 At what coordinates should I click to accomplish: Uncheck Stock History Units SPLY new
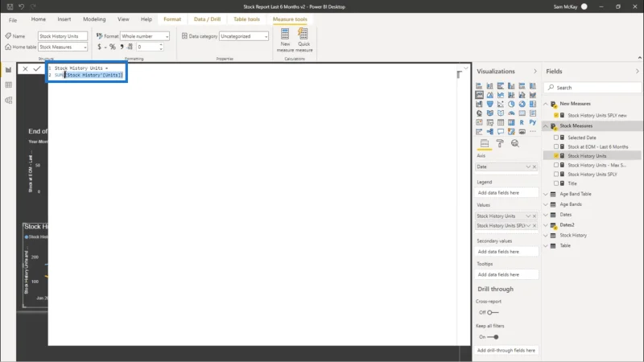[556, 115]
